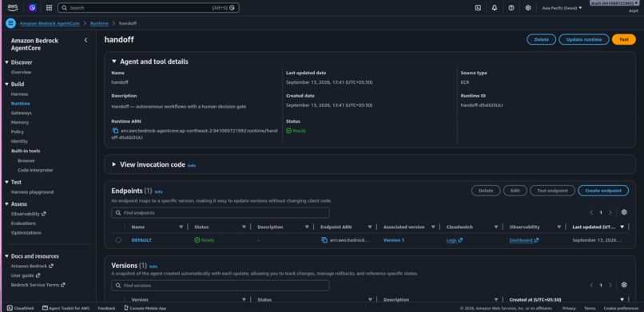The image size is (644, 312).
Task: Collapse the Test sidebar group
Action: coord(6,182)
